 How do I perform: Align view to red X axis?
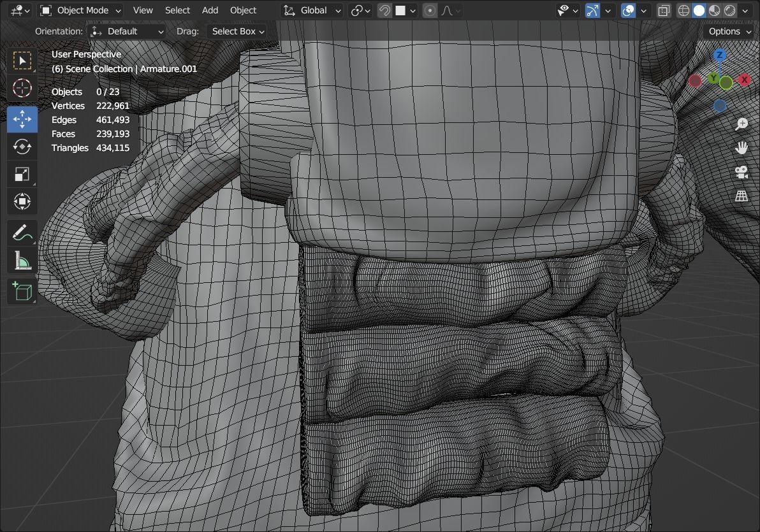click(x=744, y=80)
